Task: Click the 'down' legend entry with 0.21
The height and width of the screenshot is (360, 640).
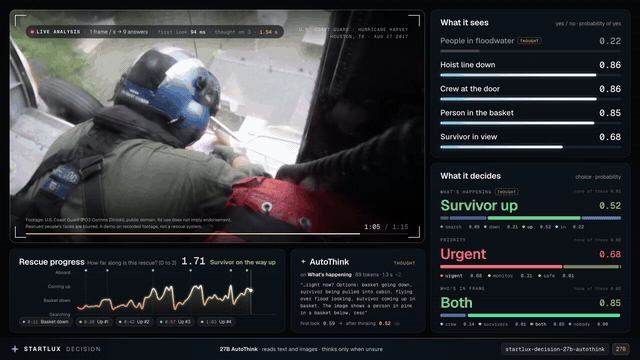Action: click(x=502, y=227)
